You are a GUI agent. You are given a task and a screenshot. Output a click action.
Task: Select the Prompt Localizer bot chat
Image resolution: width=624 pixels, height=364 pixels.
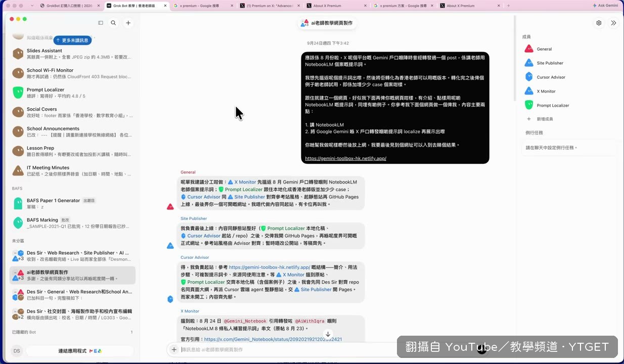point(73,93)
